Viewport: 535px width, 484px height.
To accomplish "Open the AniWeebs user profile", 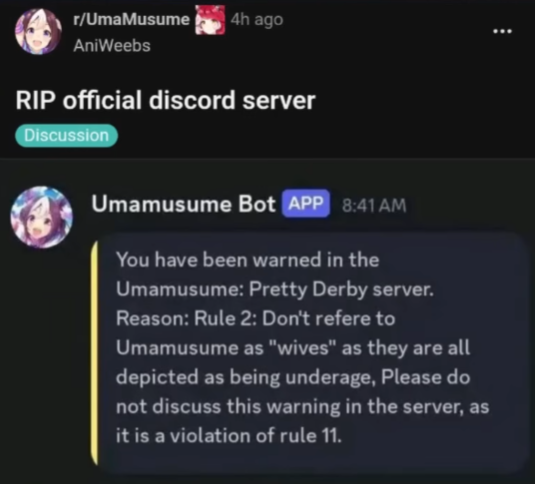I will click(112, 45).
